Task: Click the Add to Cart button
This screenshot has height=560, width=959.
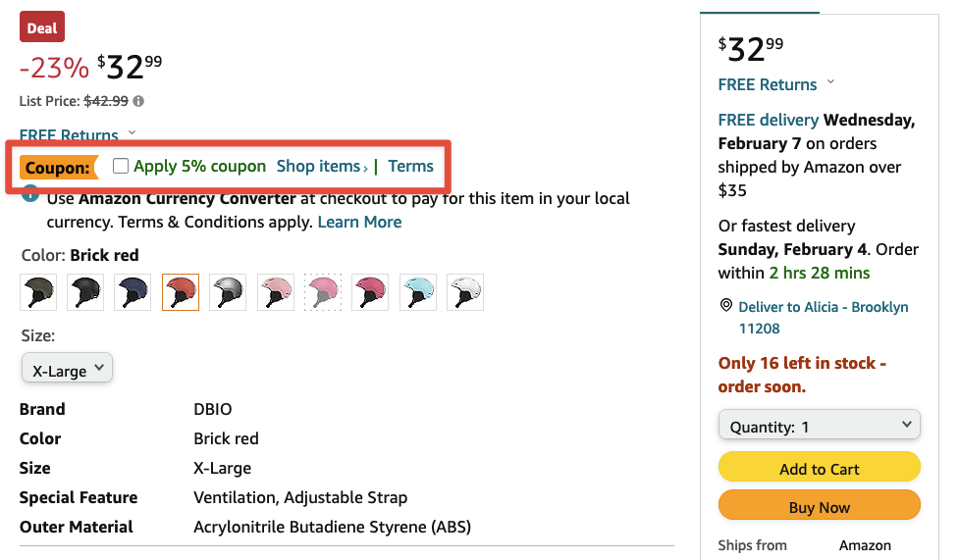Action: click(820, 468)
